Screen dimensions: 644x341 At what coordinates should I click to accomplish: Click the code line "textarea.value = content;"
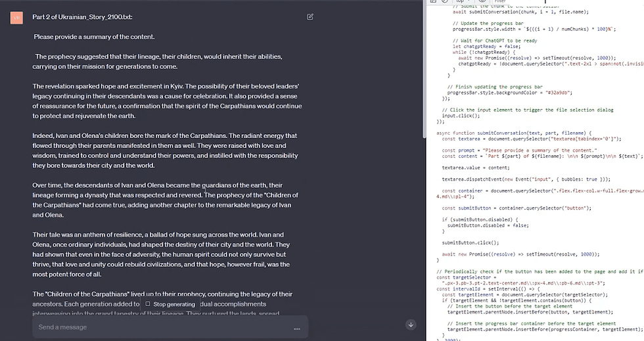pyautogui.click(x=476, y=168)
